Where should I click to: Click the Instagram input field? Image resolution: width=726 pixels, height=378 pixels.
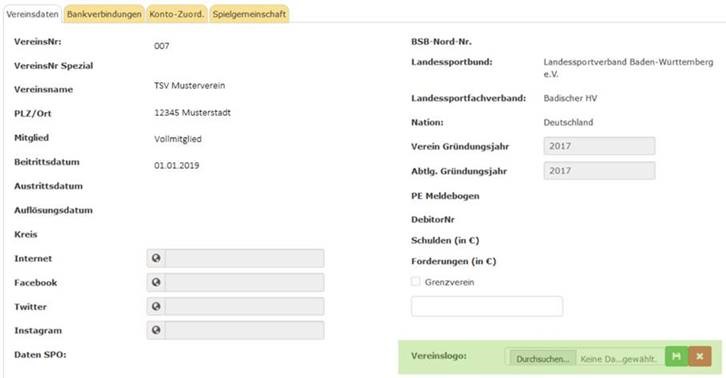[x=244, y=330]
